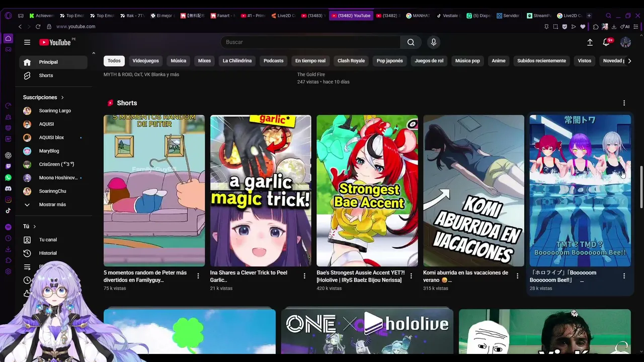Open the ONE x hololive video thumbnail
Viewport: 644px width, 362px height.
(367, 332)
